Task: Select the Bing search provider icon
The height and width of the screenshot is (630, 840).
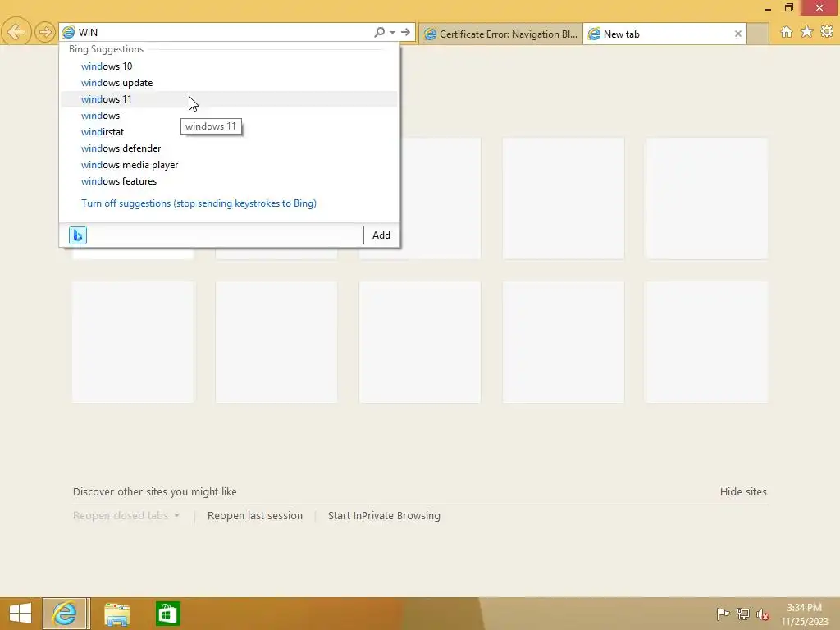Action: point(78,235)
